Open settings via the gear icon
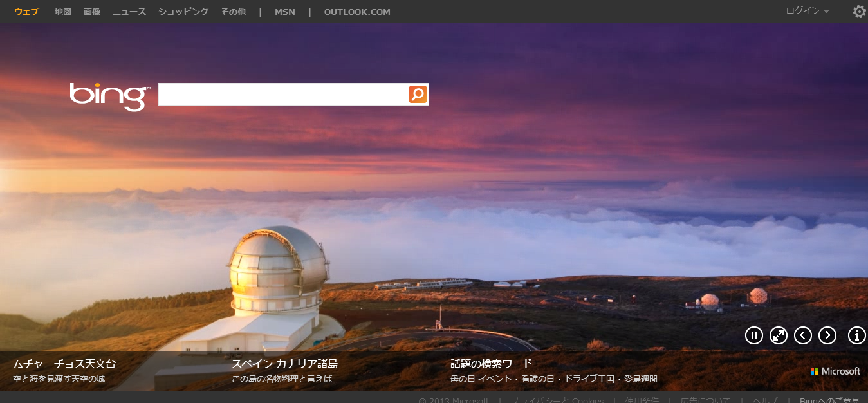The image size is (868, 403). click(859, 12)
